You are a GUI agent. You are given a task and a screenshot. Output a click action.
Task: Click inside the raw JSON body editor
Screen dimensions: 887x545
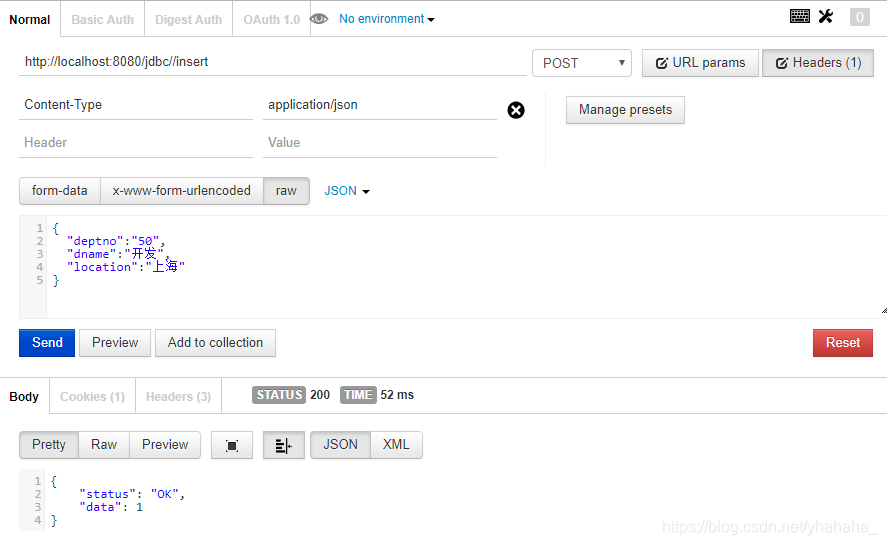point(466,267)
